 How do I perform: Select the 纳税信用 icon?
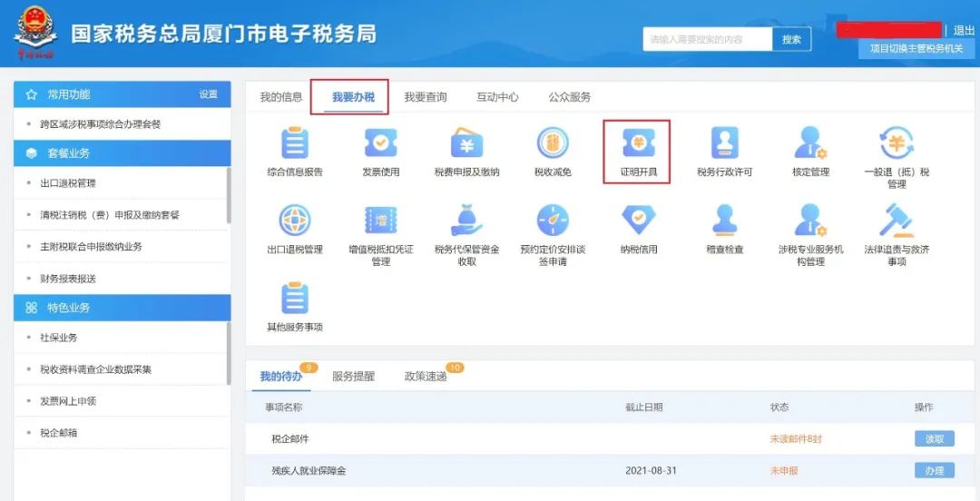[x=638, y=221]
